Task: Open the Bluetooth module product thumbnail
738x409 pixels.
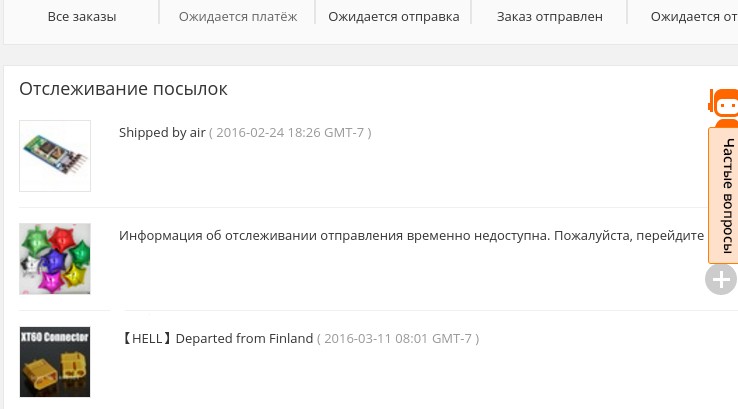Action: (55, 156)
